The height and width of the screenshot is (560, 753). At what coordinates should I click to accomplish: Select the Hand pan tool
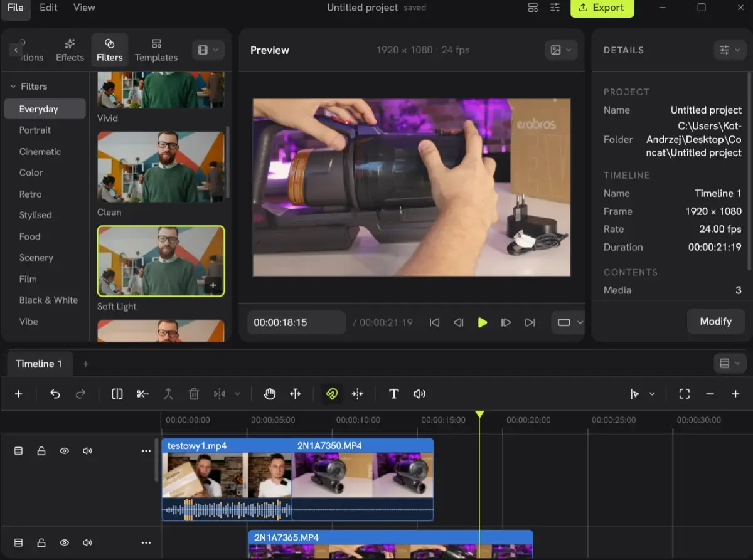pos(270,394)
